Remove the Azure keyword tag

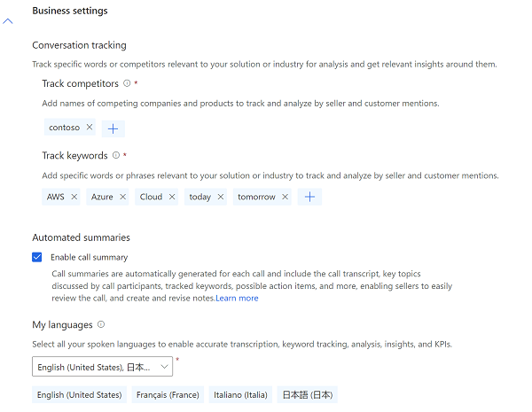pyautogui.click(x=123, y=197)
